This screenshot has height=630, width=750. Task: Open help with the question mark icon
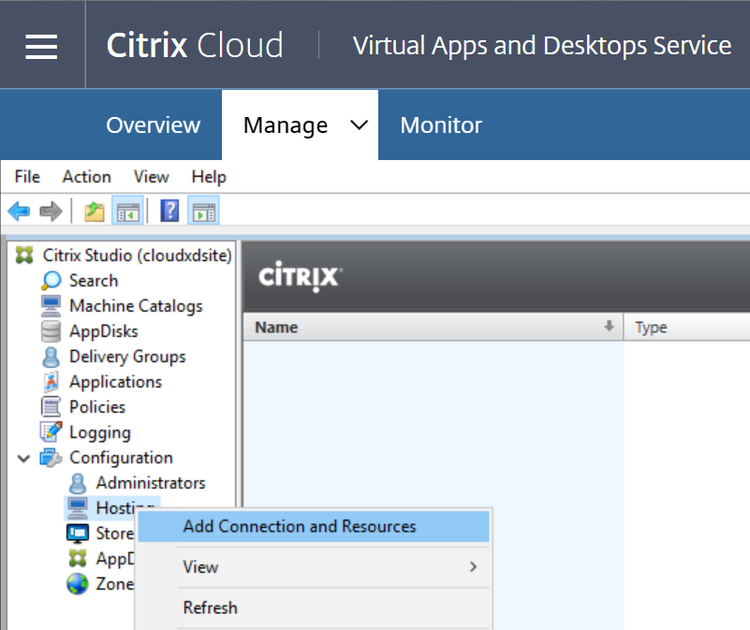pos(169,211)
